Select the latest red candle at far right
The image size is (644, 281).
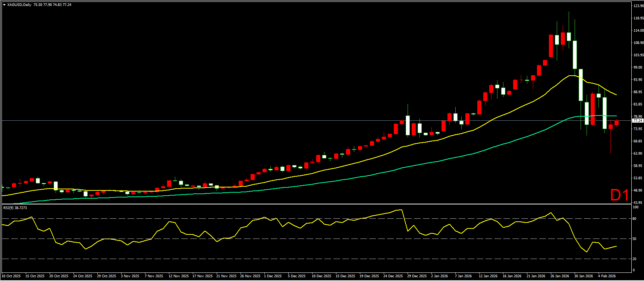pos(616,123)
